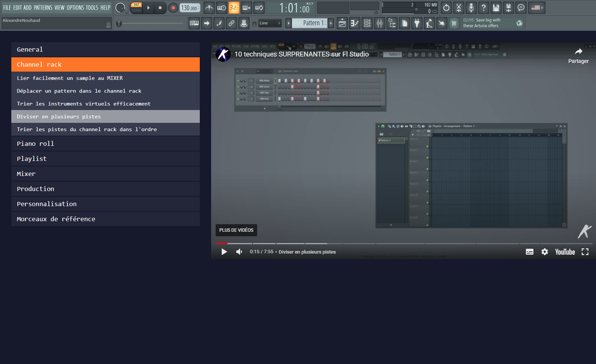Expand the Personnalisation section
Viewport: 596px width, 364px height.
click(x=106, y=204)
